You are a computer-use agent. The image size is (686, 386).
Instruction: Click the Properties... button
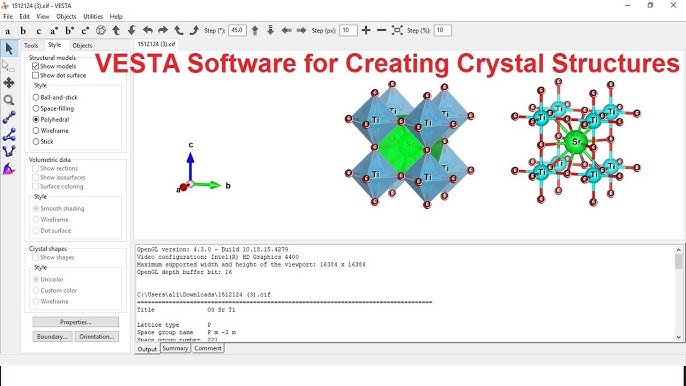pyautogui.click(x=76, y=322)
